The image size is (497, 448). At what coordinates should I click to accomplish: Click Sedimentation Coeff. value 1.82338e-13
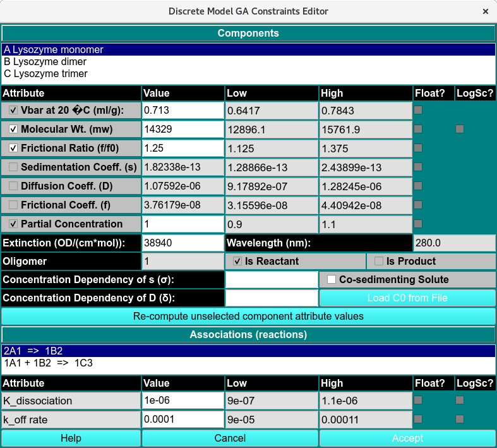click(x=183, y=167)
